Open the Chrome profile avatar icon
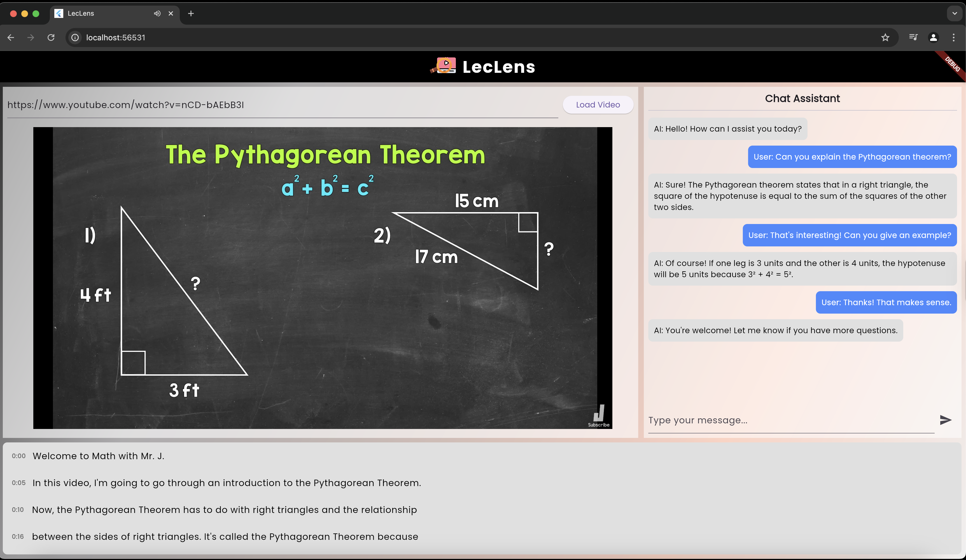The image size is (966, 560). click(x=934, y=38)
